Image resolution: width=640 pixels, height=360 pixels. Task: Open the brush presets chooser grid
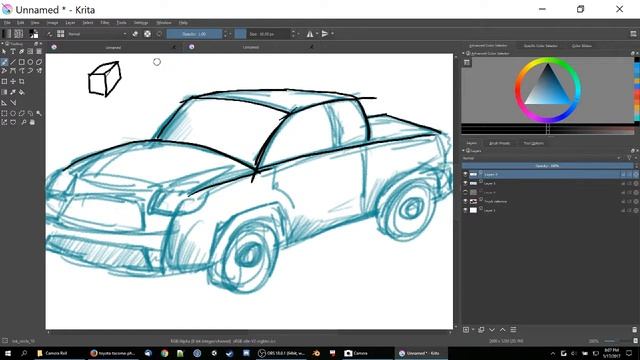coord(60,34)
